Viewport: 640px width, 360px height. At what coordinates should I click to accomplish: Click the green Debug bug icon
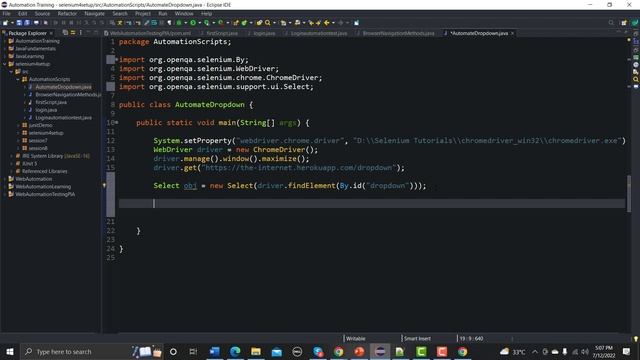(179, 23)
